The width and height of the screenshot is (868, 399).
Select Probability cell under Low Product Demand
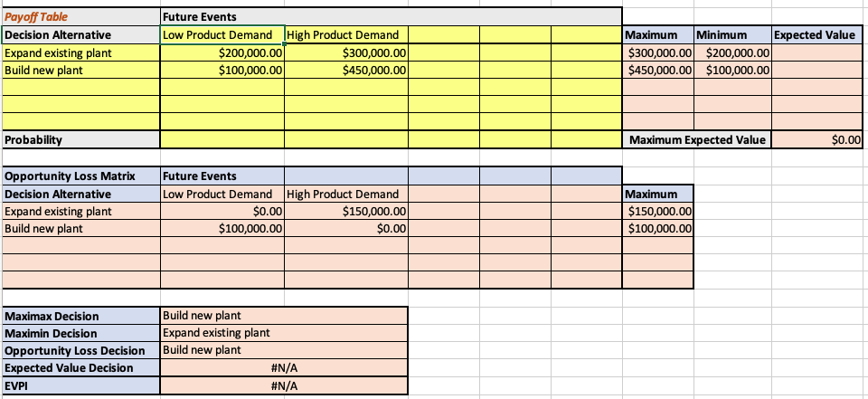(222, 139)
